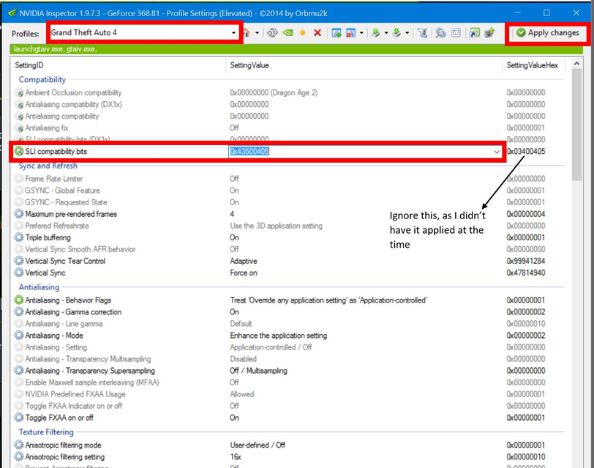
Task: Open dropdown arrow after remove application icon
Action: [361, 33]
